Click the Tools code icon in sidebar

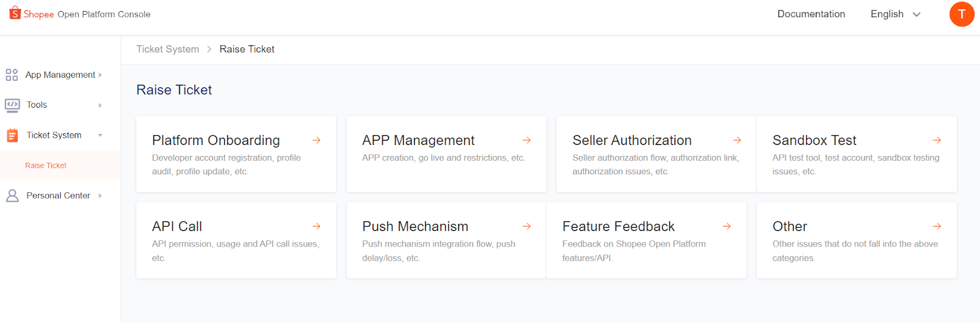pyautogui.click(x=12, y=105)
